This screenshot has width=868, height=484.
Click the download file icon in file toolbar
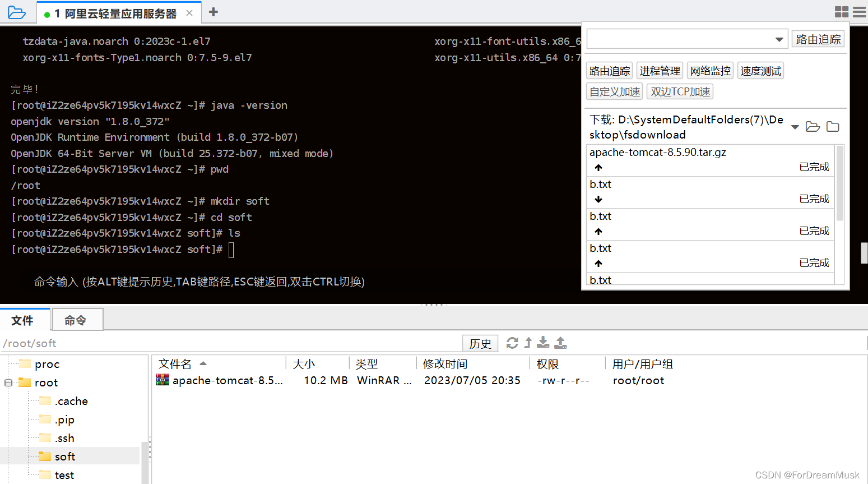click(x=543, y=343)
